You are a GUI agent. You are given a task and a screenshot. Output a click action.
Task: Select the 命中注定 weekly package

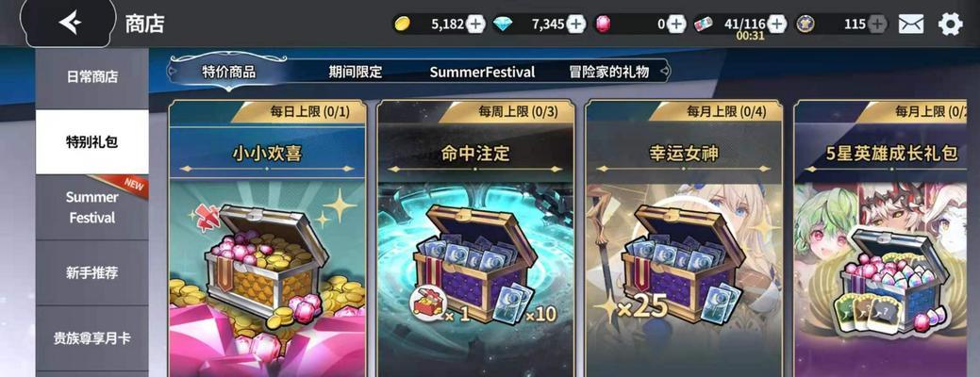[x=475, y=238]
